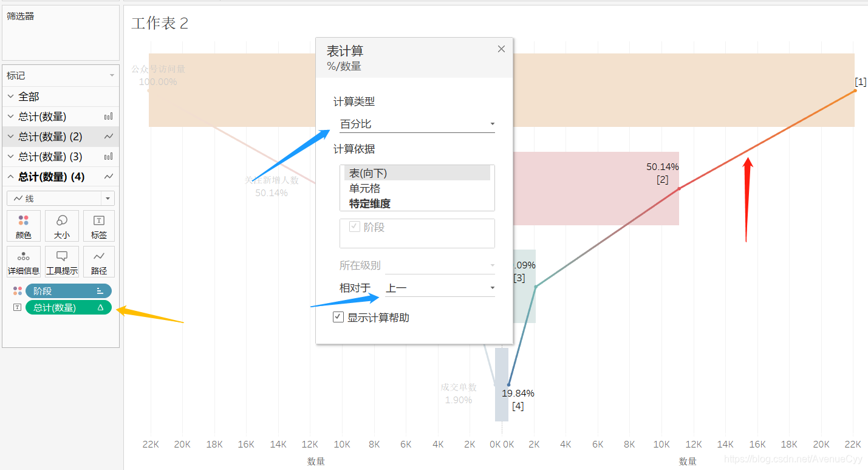Click the 表计算 dialog title

[345, 51]
